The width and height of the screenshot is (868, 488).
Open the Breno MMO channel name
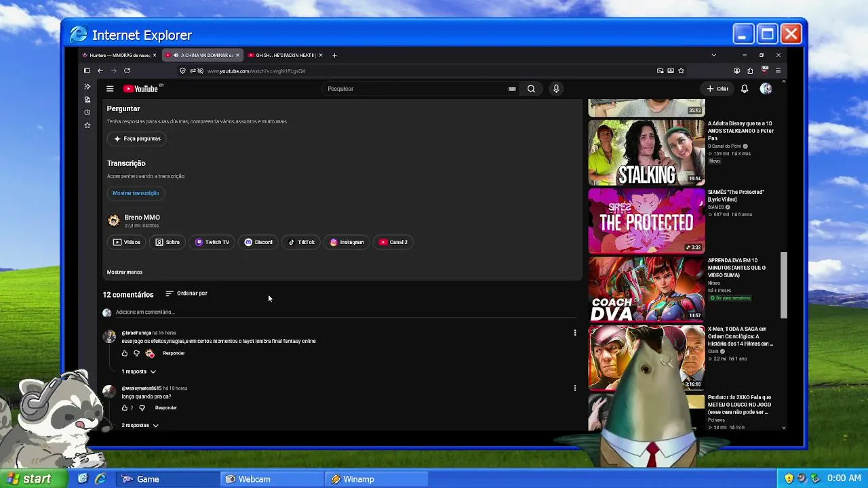pos(142,218)
